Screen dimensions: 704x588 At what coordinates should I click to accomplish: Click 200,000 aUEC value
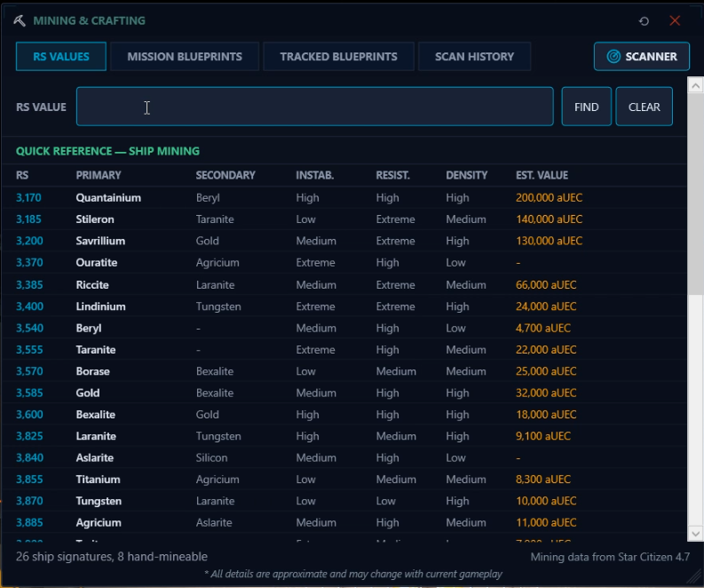549,198
